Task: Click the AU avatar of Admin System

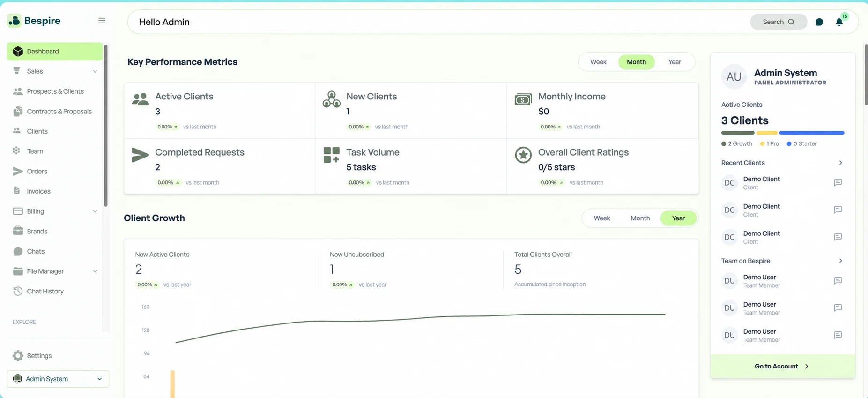Action: [734, 77]
